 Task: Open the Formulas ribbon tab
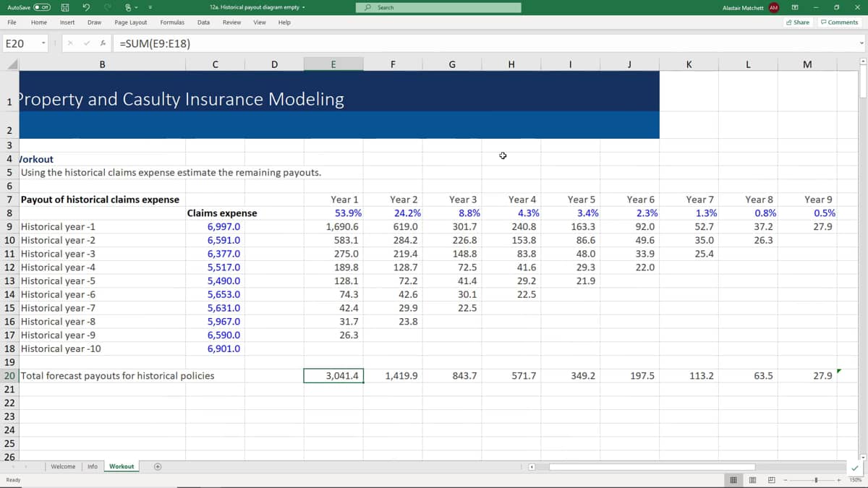click(x=171, y=22)
